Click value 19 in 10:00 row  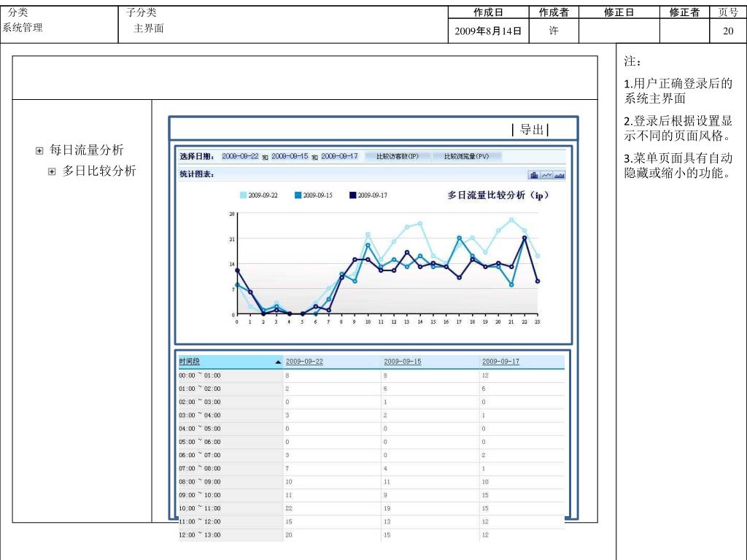(387, 508)
